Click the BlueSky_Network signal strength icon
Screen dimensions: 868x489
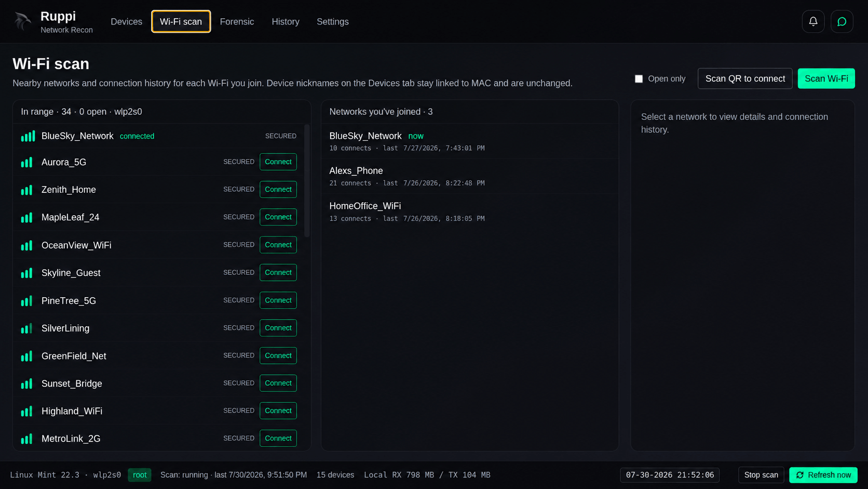point(28,136)
